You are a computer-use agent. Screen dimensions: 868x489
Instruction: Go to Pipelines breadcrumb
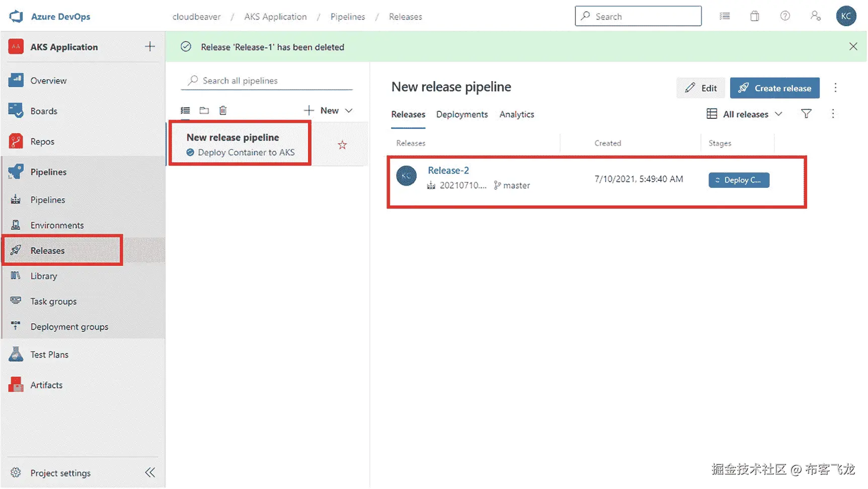pyautogui.click(x=348, y=17)
